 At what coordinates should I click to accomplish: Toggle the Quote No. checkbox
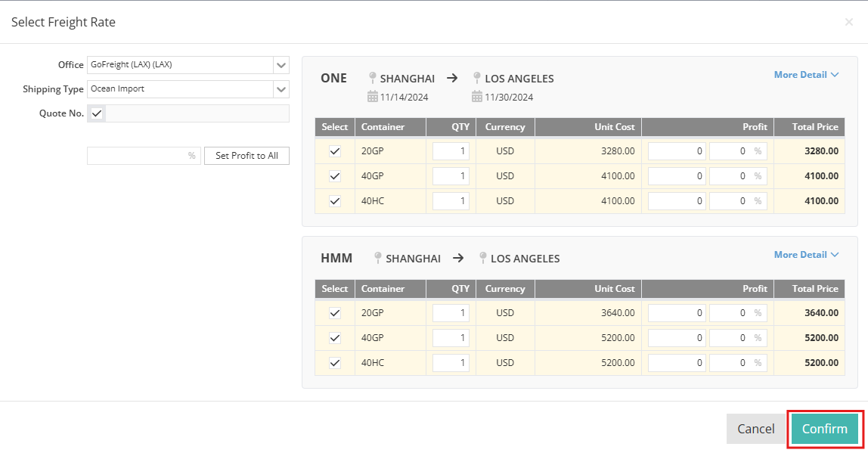[x=97, y=113]
